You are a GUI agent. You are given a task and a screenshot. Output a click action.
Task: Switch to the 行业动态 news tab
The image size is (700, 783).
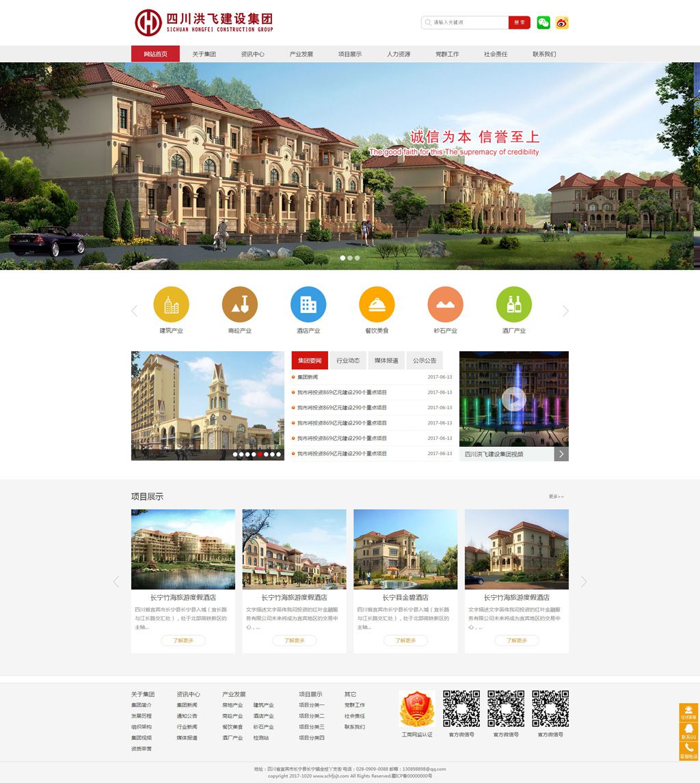(x=348, y=360)
